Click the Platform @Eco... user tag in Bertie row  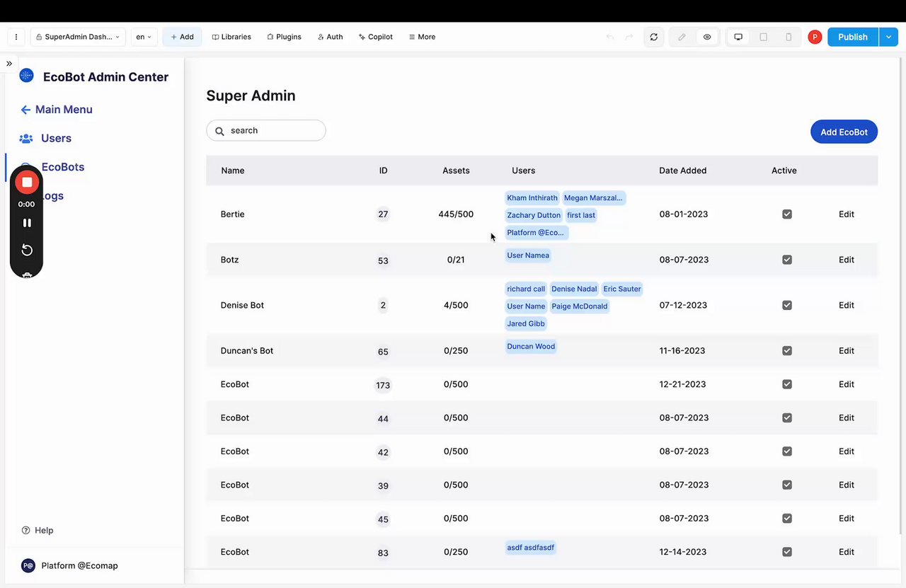point(536,233)
